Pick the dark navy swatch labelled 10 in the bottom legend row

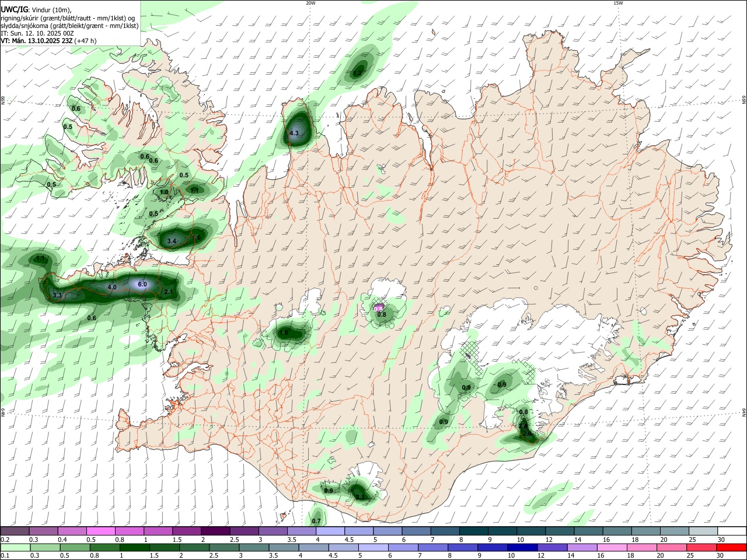pos(521,547)
